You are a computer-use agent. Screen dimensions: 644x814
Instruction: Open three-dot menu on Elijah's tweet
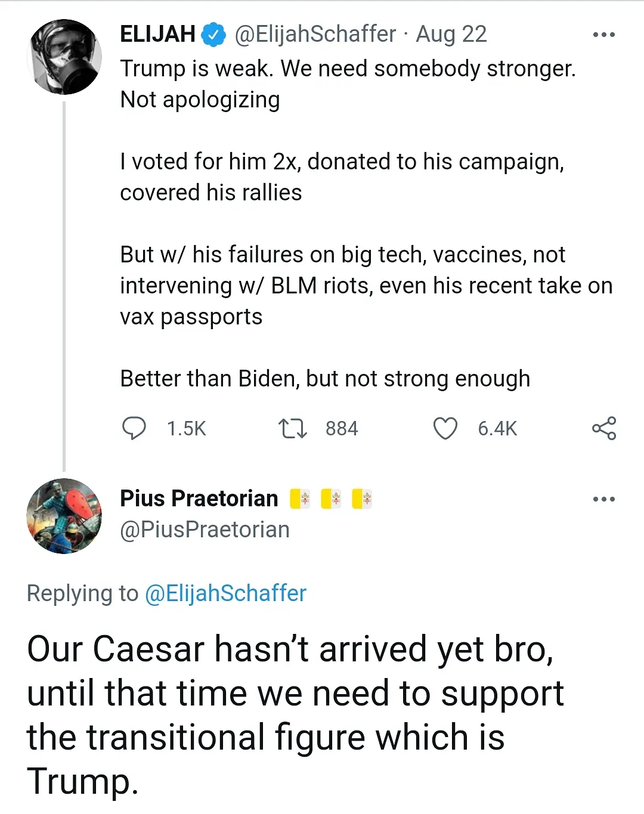click(x=603, y=35)
